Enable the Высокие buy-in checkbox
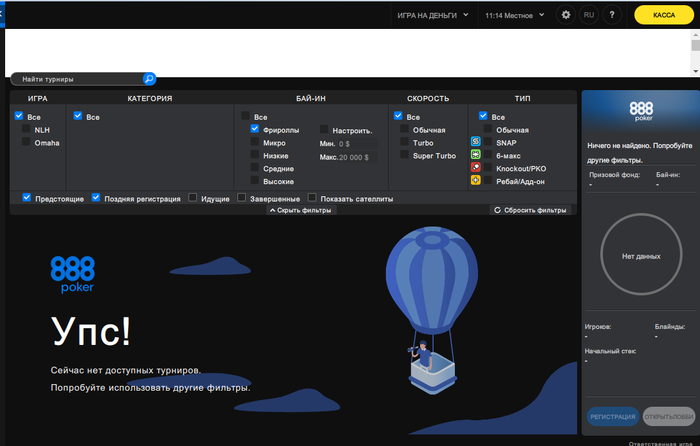The image size is (700, 446). click(254, 180)
